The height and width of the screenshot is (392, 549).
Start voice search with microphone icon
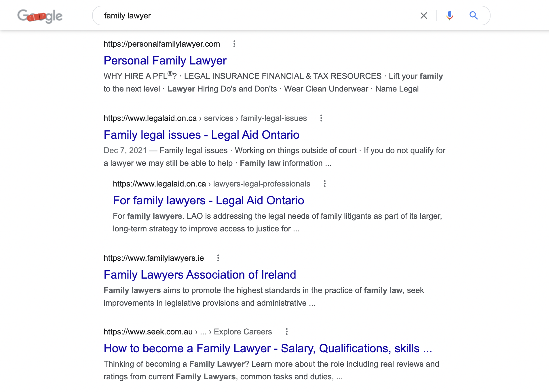(x=449, y=16)
